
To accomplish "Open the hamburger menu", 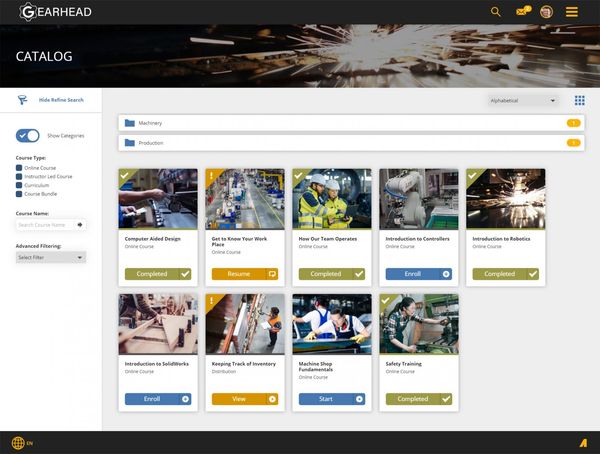I will pos(572,12).
